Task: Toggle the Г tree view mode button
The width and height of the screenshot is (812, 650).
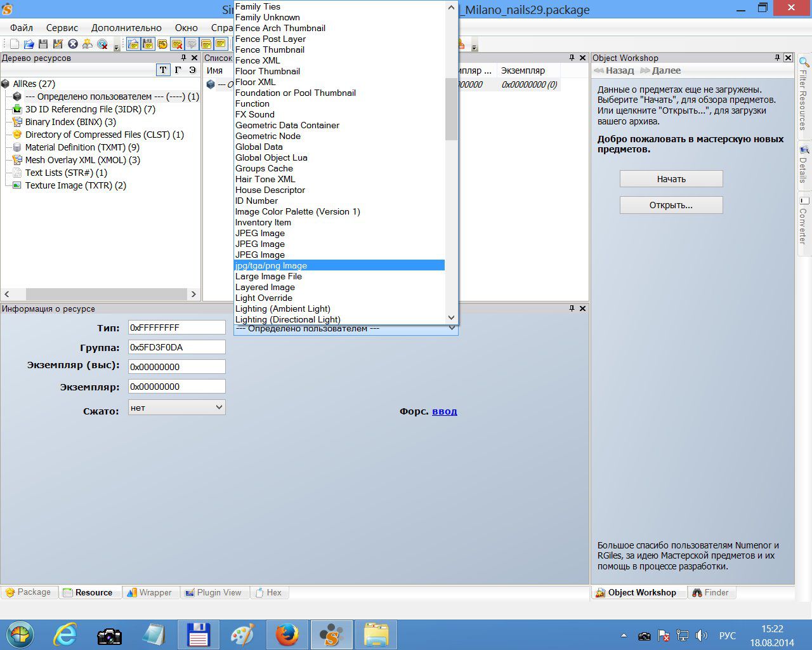Action: 178,70
